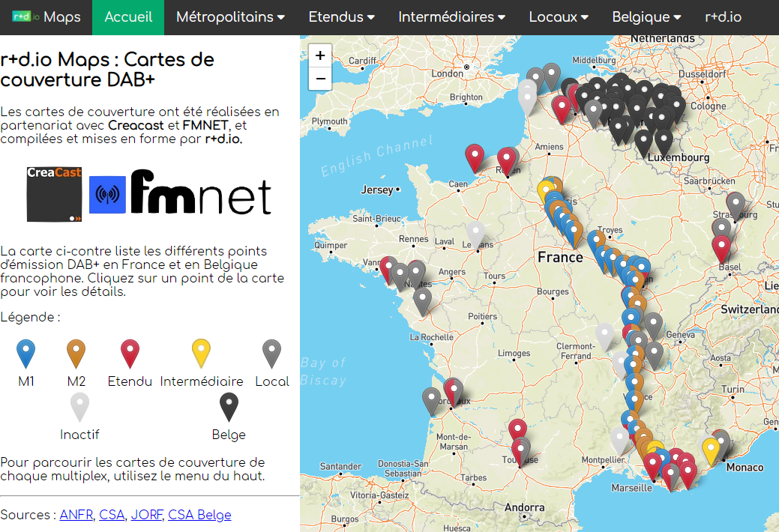Viewport: 779px width, 532px height.
Task: Click the r+d.io Maps logo
Action: (46, 17)
